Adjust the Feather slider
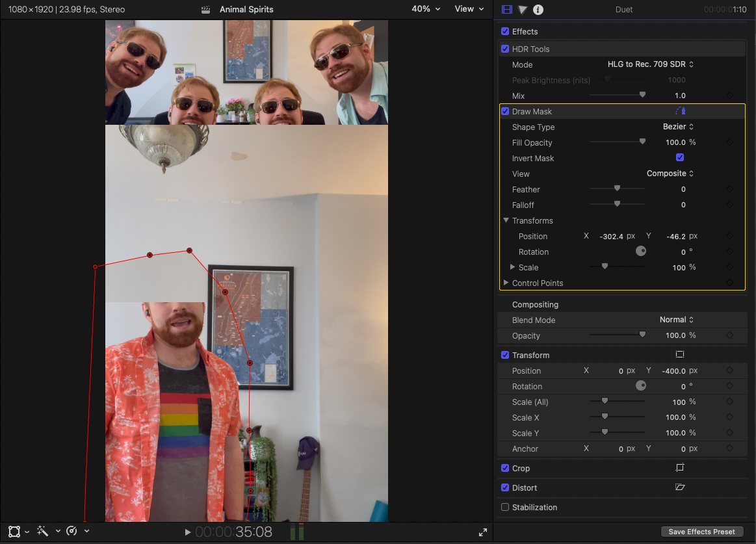This screenshot has height=544, width=756. (x=617, y=188)
